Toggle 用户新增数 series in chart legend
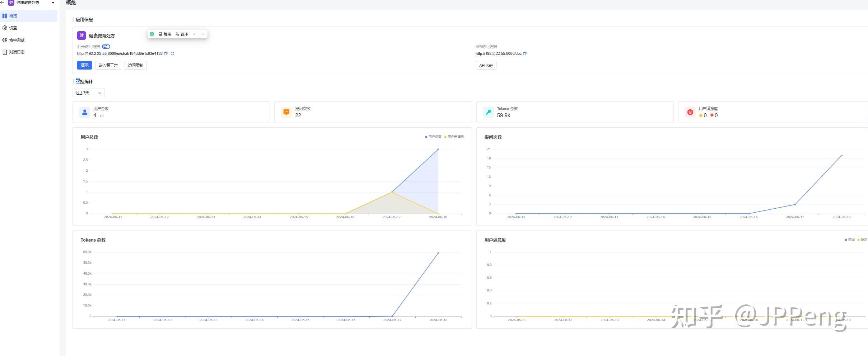The height and width of the screenshot is (356, 868). tap(454, 137)
